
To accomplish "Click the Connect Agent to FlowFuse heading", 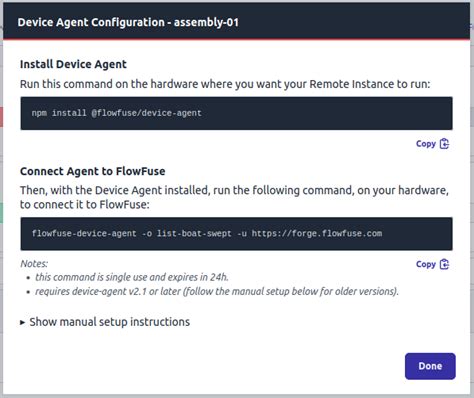I will pos(93,171).
